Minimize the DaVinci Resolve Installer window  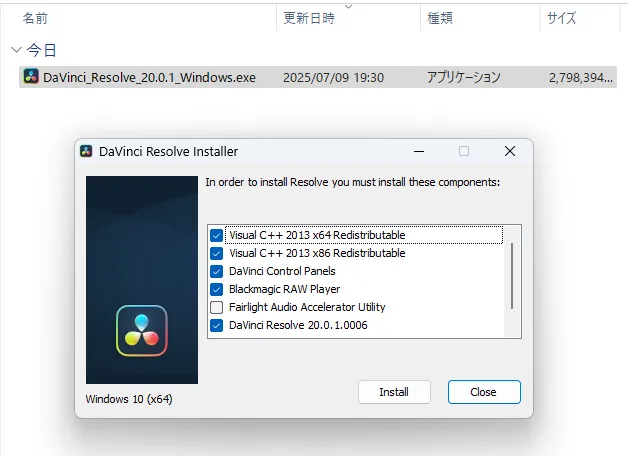coord(419,151)
